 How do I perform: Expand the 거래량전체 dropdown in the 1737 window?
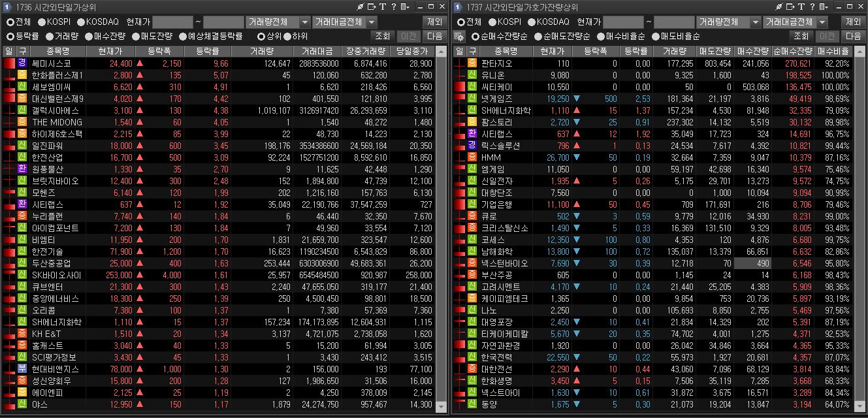[756, 22]
